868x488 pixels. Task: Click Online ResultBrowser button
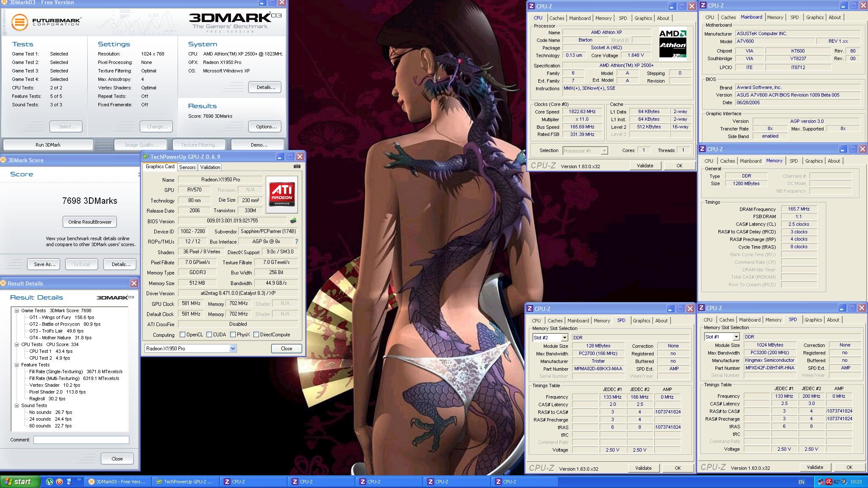click(x=90, y=222)
